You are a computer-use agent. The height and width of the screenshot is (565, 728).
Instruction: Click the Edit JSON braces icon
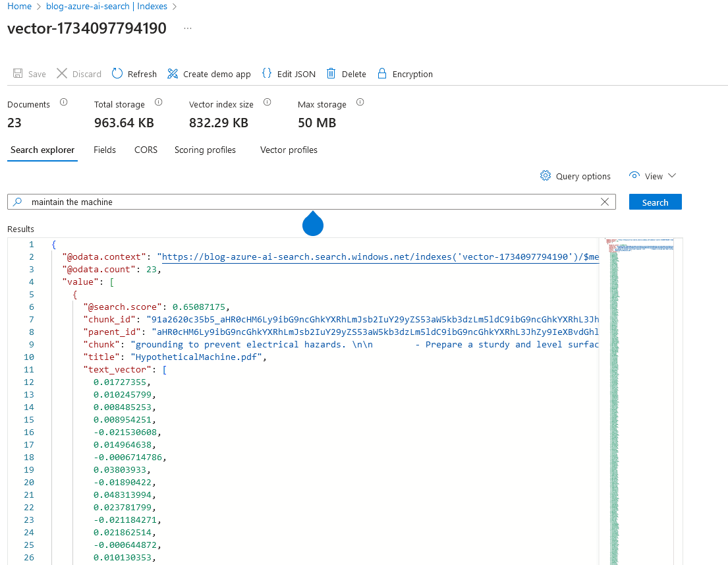point(267,73)
